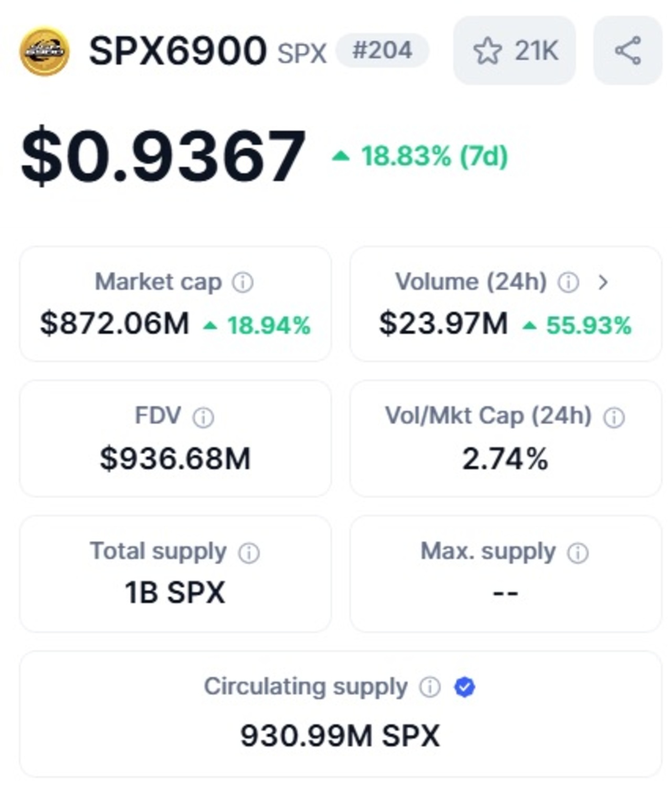Click the FDV info icon
This screenshot has width=672, height=792.
tap(203, 418)
